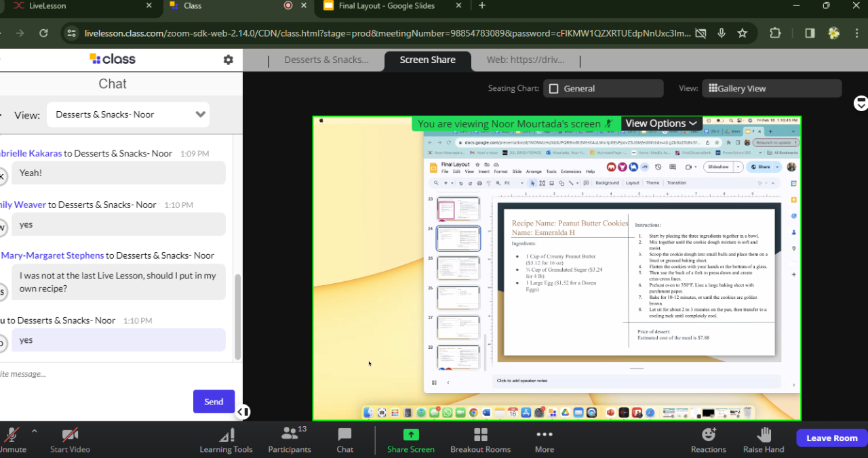Open Arrange menu in shared Slides
868x458 pixels.
(x=534, y=171)
